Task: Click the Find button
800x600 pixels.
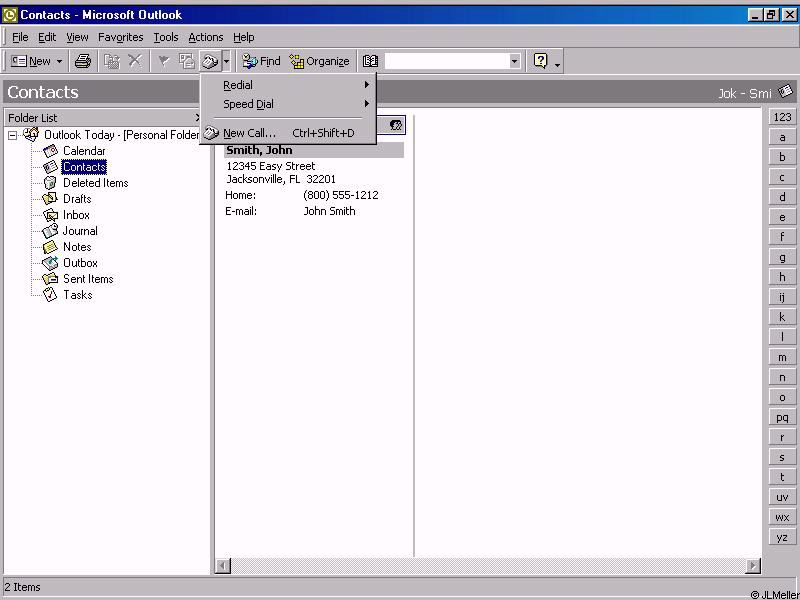Action: tap(262, 61)
